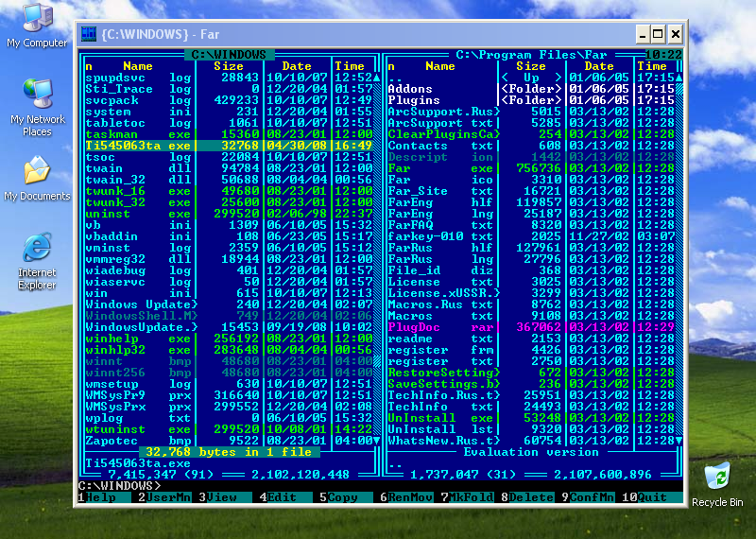The height and width of the screenshot is (539, 756).
Task: Select vmmreg32 dll file
Action: 229,259
